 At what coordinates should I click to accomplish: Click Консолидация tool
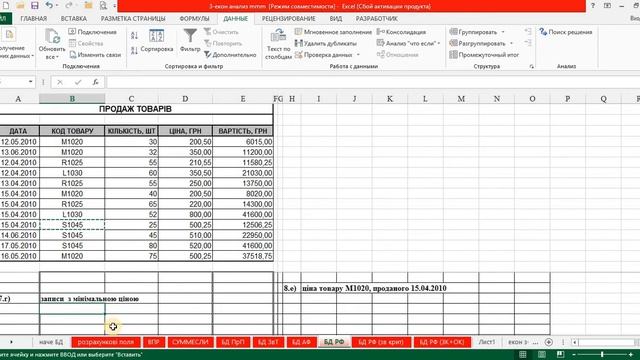(401, 32)
